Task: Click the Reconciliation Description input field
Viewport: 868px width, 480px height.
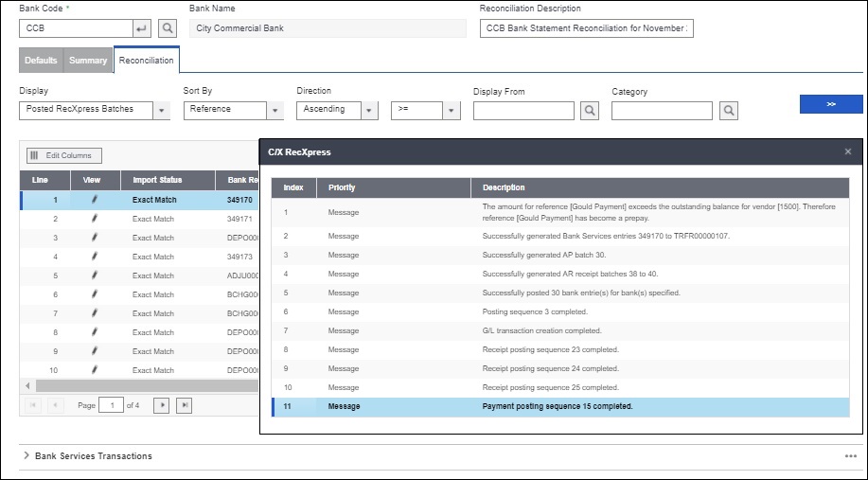Action: [587, 28]
